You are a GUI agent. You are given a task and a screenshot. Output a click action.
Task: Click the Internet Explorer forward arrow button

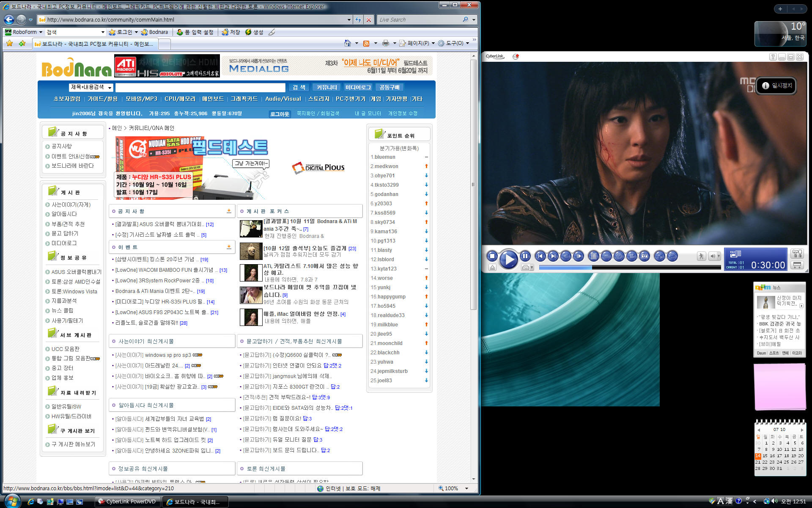[x=21, y=19]
